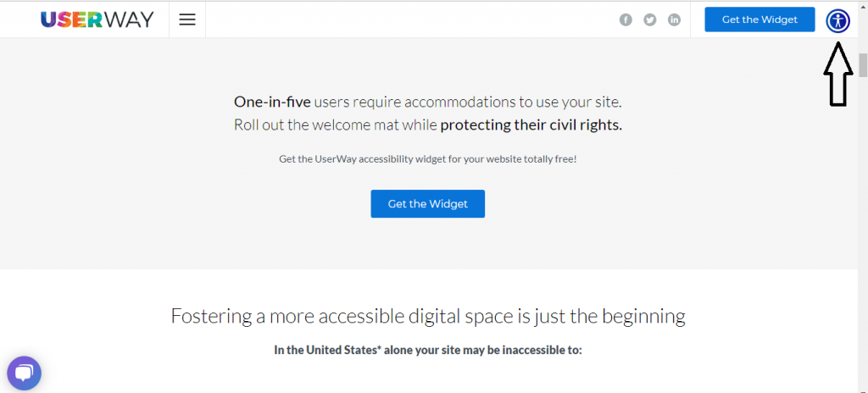Screen dimensions: 868x393
Task: Click the scrollbar track below the thumb
Action: [x=862, y=232]
